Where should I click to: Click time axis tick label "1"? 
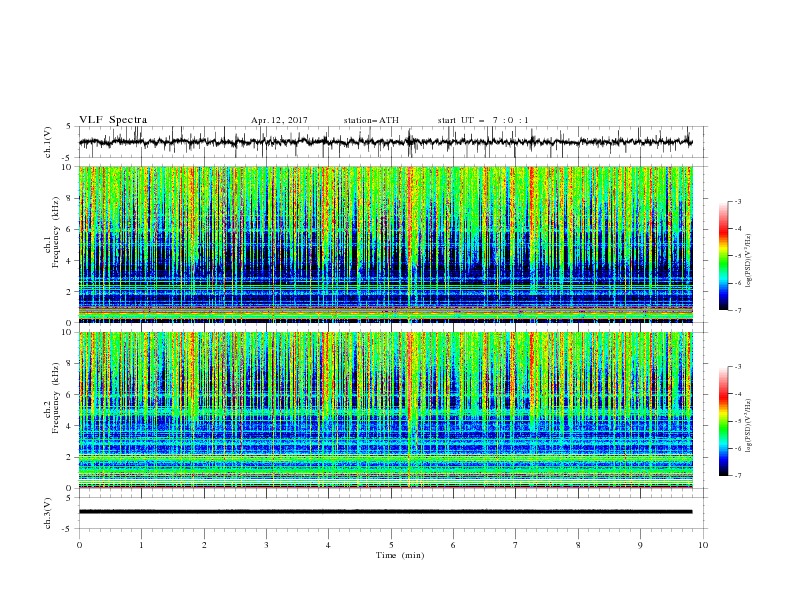(141, 545)
